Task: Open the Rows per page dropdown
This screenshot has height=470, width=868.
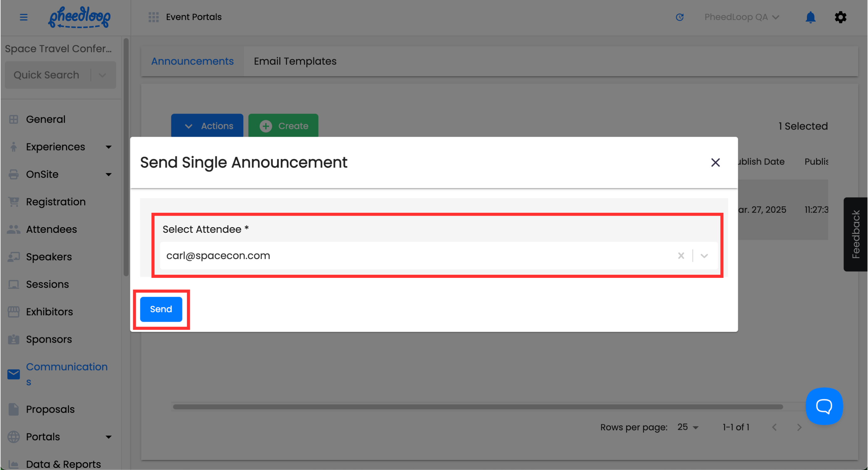Action: pos(688,427)
